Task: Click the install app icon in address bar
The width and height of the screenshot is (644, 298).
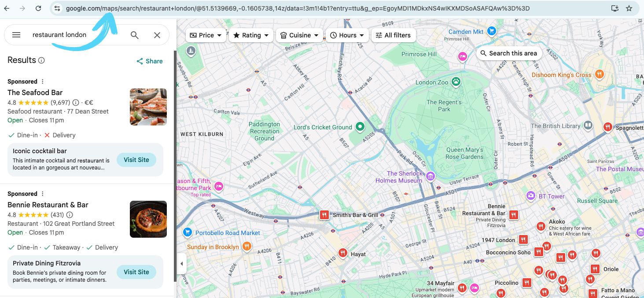Action: coord(615,8)
